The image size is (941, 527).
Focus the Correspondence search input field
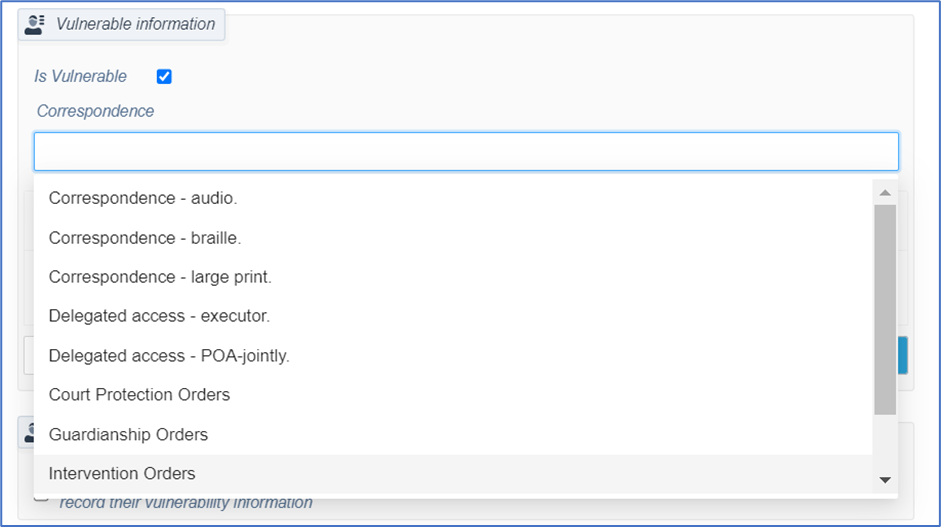(466, 152)
